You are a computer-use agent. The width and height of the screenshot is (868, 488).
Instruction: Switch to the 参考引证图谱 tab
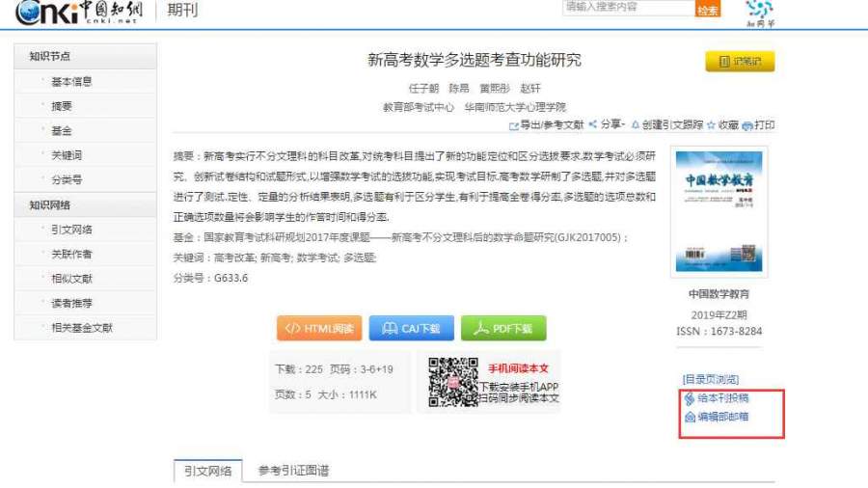(293, 471)
